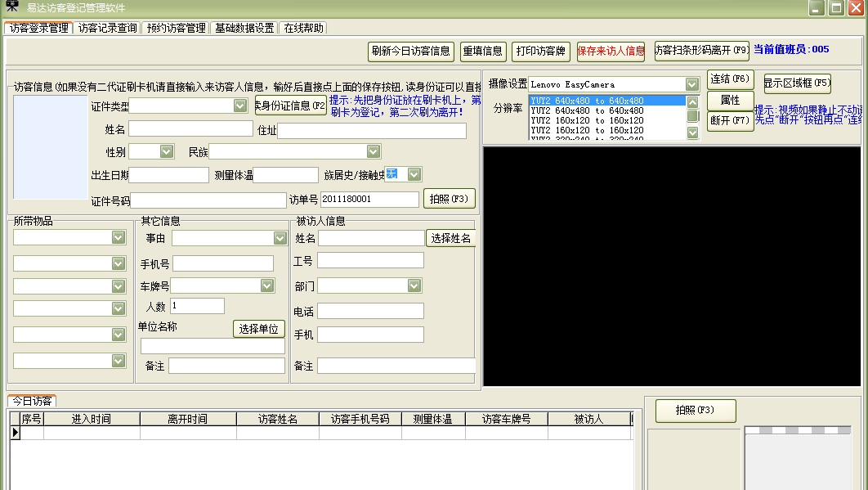Viewport: 868px width, 490px height.
Task: Click 刷新今日访客信息 to refresh today's visitor info
Action: point(409,51)
